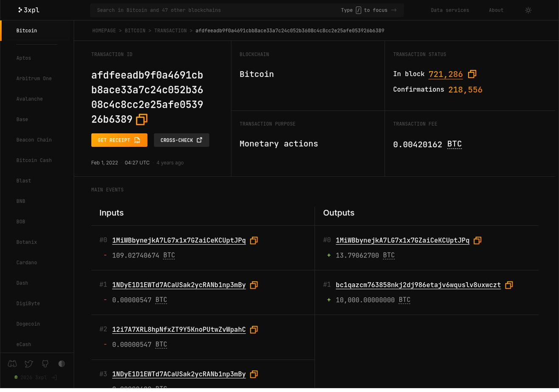Click the globe icon in the footer
This screenshot has height=392, width=559.
(x=62, y=364)
